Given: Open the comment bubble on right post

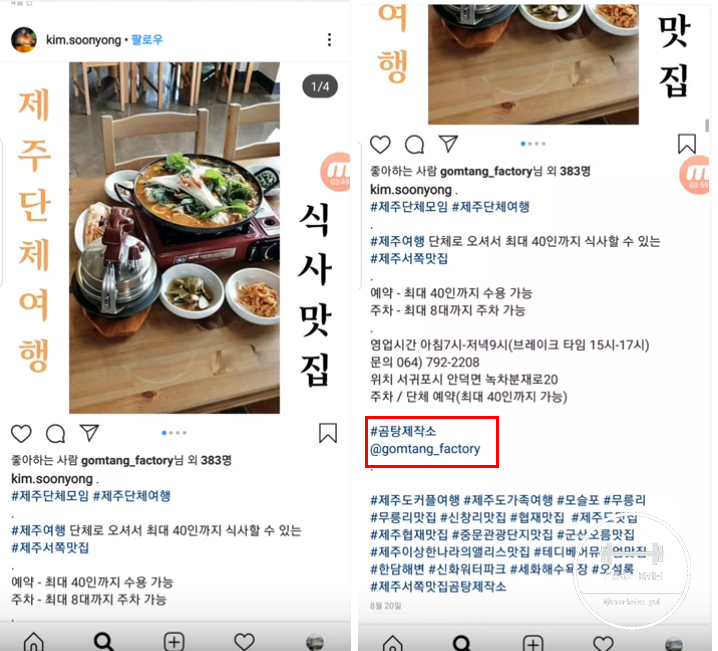Looking at the screenshot, I should [414, 145].
